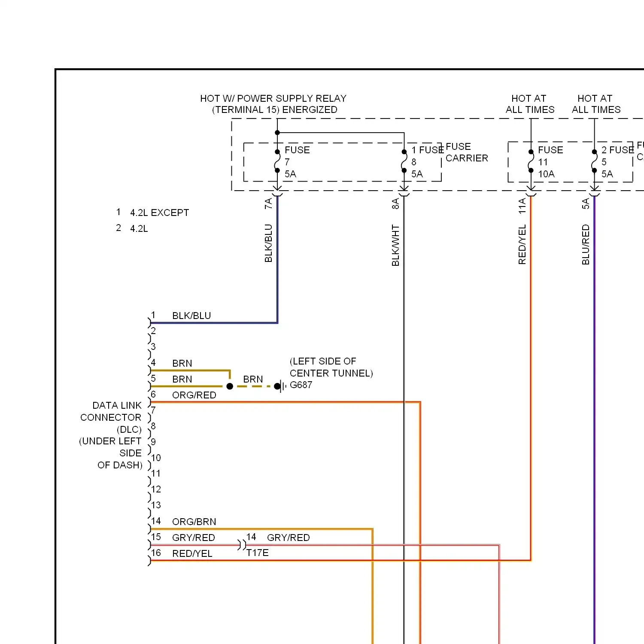Click the "ORG/RED" label at pin 6
The image size is (644, 644).
pos(194,395)
